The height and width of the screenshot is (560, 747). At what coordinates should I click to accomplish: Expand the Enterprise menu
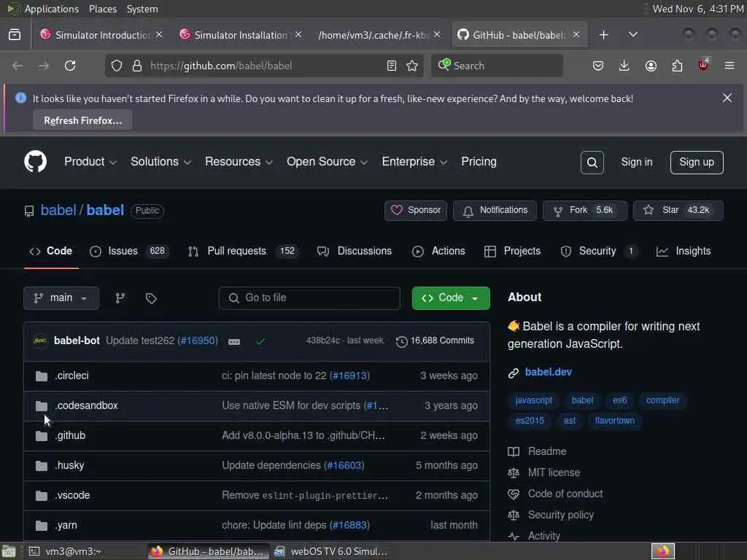point(415,162)
